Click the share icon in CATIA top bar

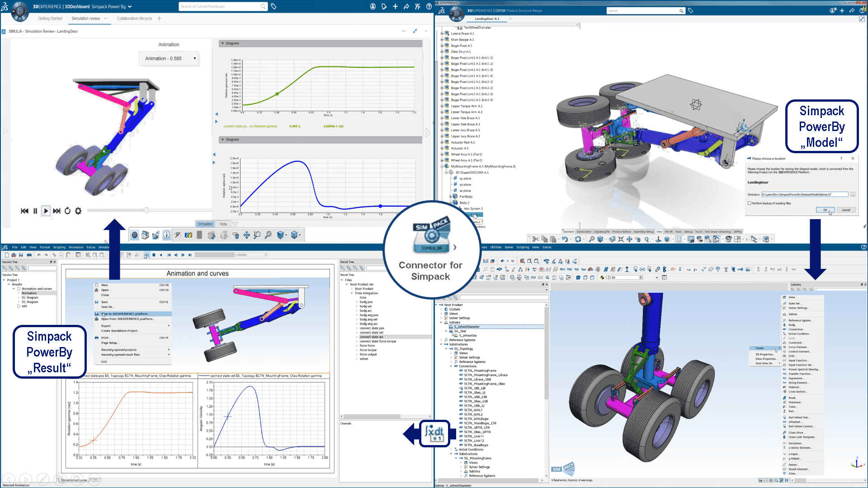point(852,10)
